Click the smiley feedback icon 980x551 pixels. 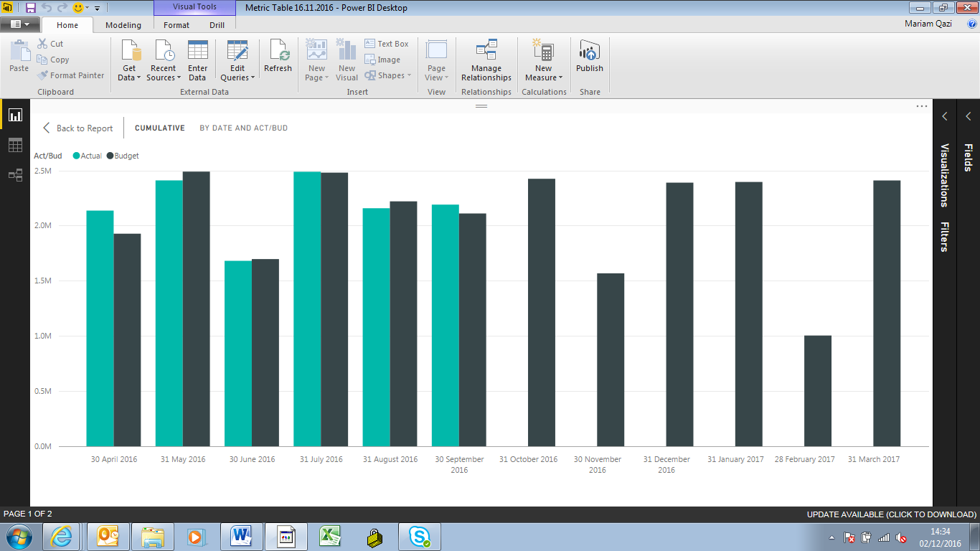click(78, 8)
